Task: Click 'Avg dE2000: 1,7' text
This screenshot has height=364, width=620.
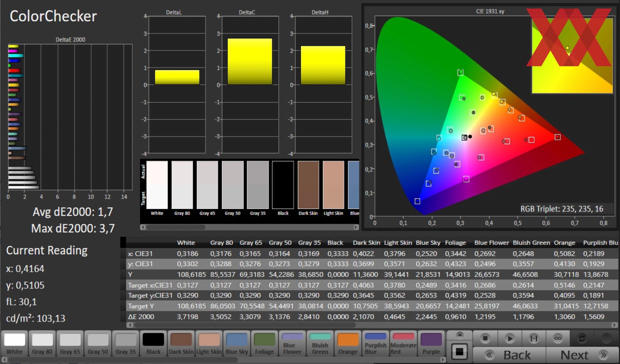Action: pos(73,212)
